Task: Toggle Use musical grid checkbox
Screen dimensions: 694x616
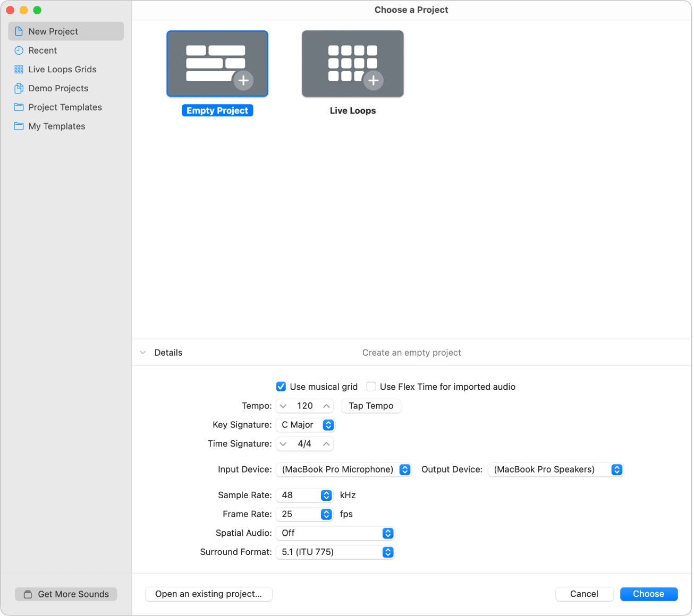Action: coord(281,387)
